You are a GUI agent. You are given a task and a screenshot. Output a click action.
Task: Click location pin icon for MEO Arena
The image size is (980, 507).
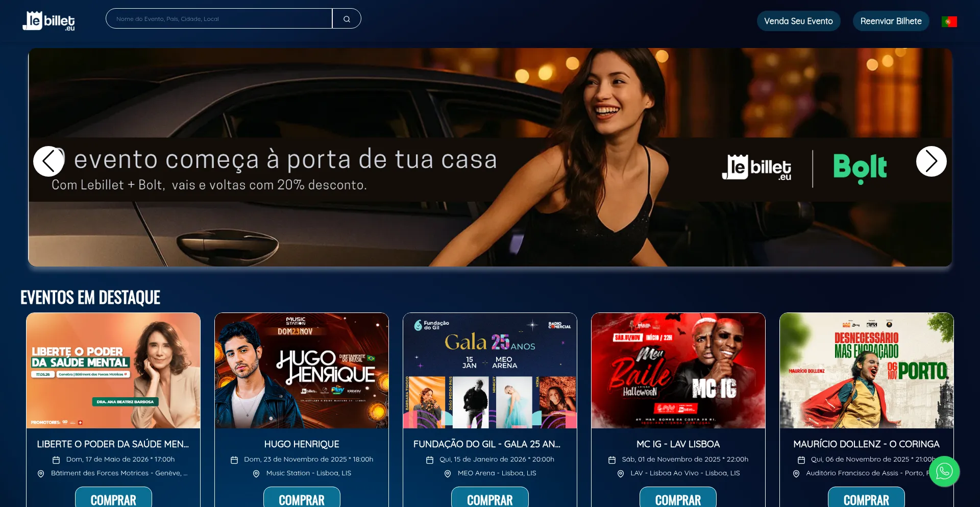448,474
